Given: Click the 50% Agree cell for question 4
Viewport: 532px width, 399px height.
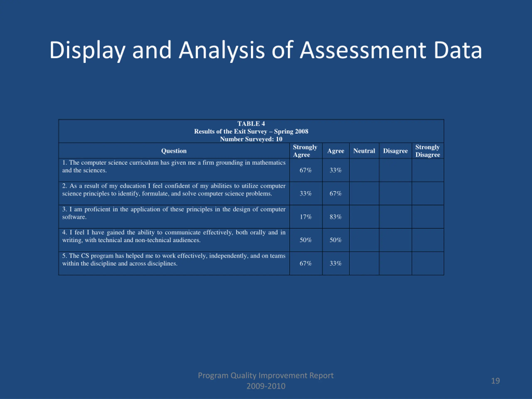Looking at the screenshot, I should tap(335, 240).
